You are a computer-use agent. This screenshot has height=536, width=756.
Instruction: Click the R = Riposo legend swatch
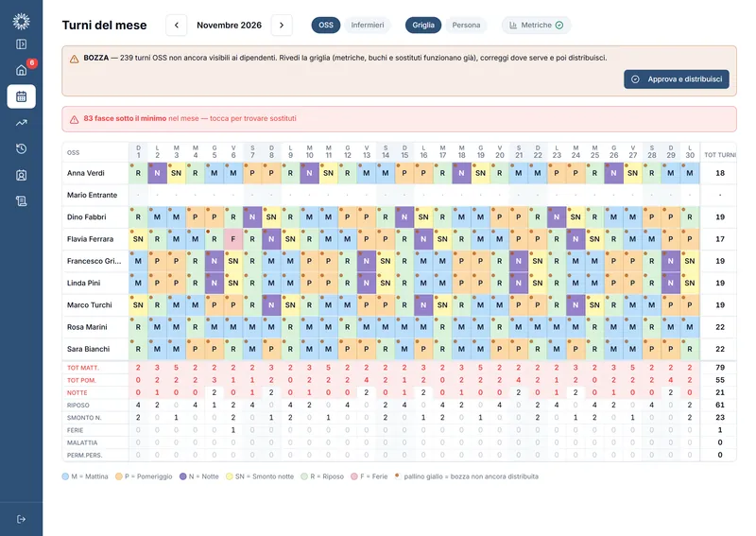pos(304,476)
